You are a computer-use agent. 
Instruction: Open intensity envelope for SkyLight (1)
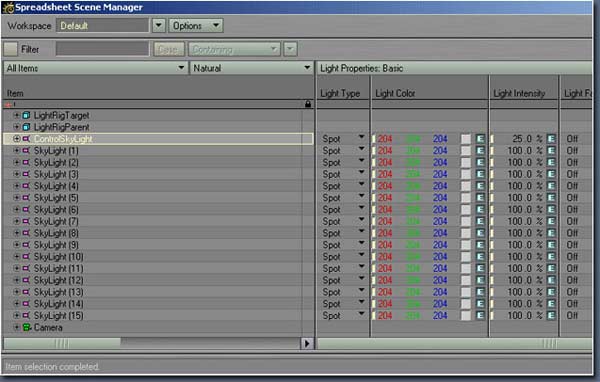click(551, 150)
